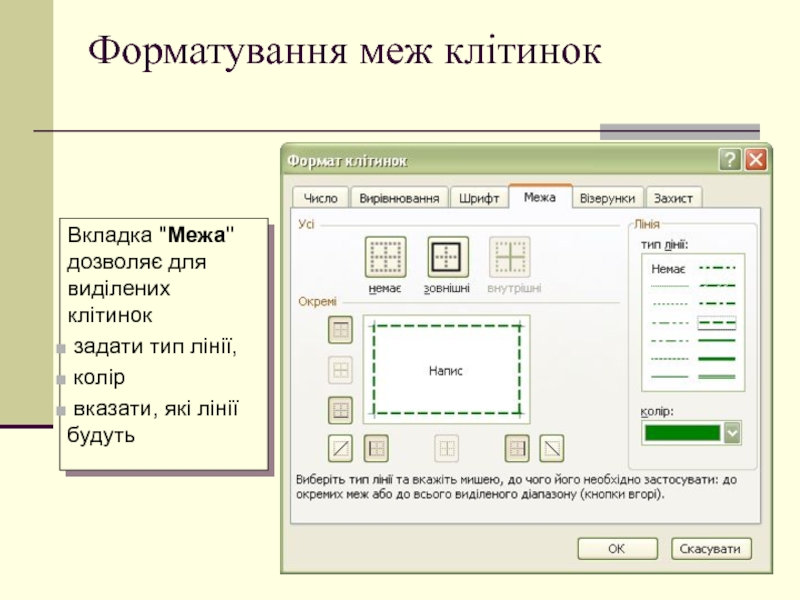Switch to the Захист tab
Screen dimensions: 800x600
tap(673, 198)
